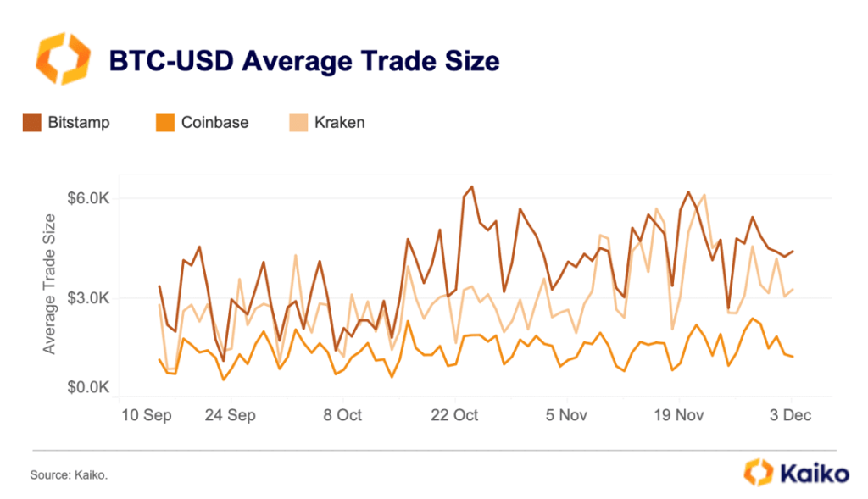Click the 10 Sep x-axis date
868x499 pixels.
click(x=147, y=416)
